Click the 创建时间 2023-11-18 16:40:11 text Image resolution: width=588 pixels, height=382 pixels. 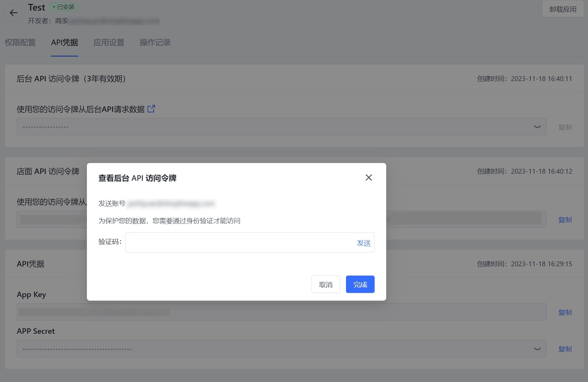click(524, 79)
